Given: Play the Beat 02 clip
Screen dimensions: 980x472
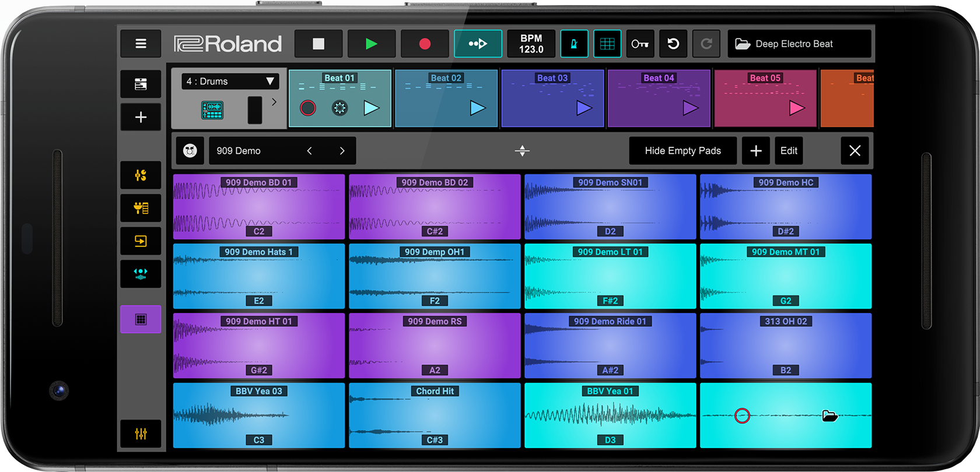Looking at the screenshot, I should pos(478,108).
